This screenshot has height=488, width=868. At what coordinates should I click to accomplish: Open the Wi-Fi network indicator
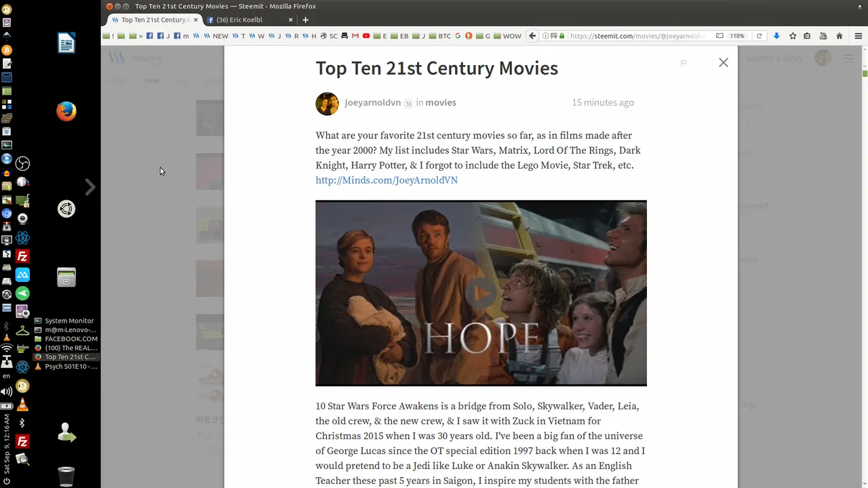[7, 348]
